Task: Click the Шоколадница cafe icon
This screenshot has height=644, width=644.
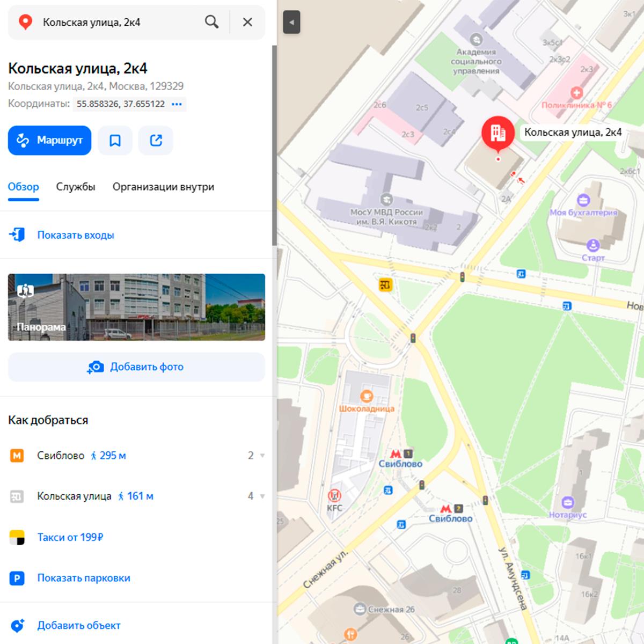Action: 367,396
